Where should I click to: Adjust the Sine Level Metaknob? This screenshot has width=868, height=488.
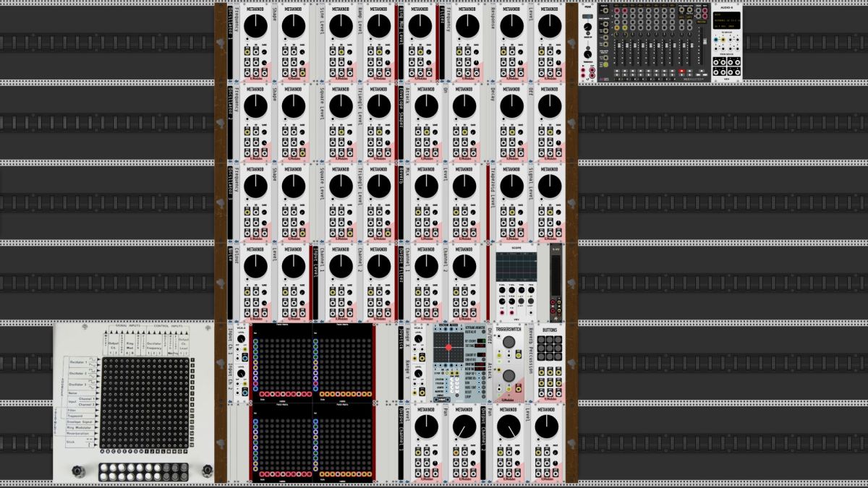pyautogui.click(x=341, y=27)
